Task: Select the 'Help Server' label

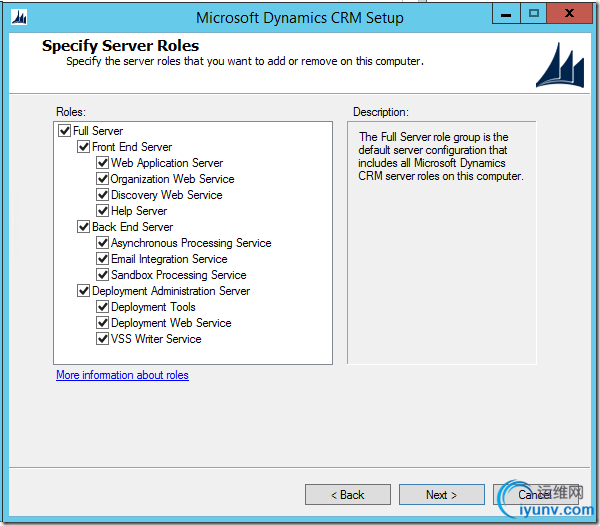Action: tap(139, 211)
